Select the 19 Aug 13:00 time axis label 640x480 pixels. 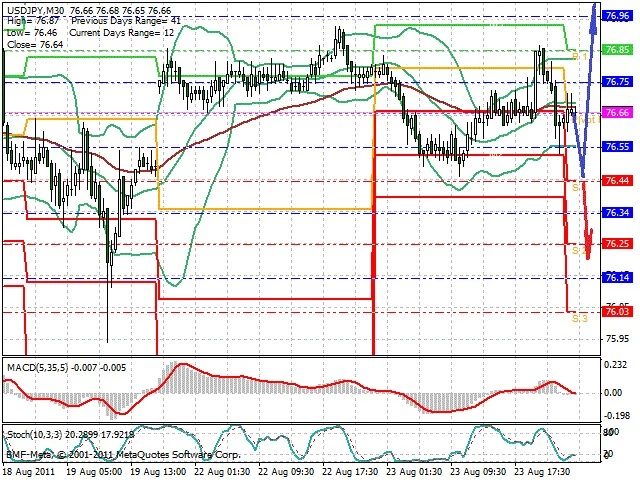pos(159,468)
